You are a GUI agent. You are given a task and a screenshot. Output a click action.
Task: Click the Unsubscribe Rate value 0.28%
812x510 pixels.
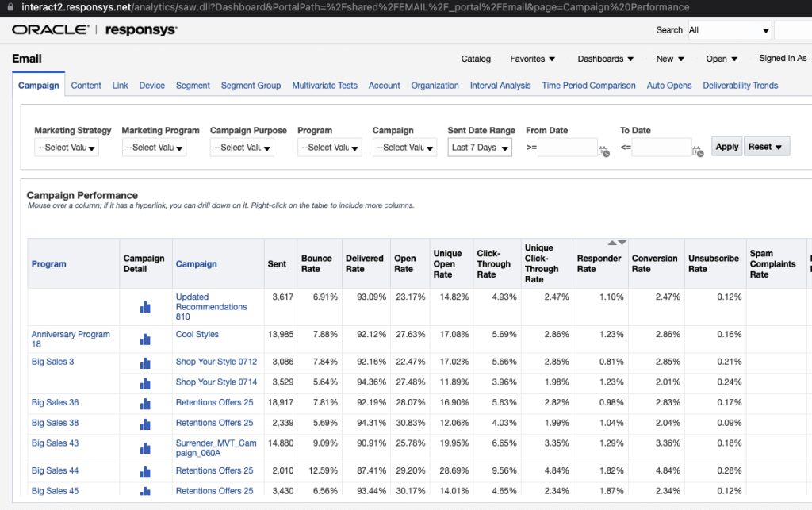(730, 470)
